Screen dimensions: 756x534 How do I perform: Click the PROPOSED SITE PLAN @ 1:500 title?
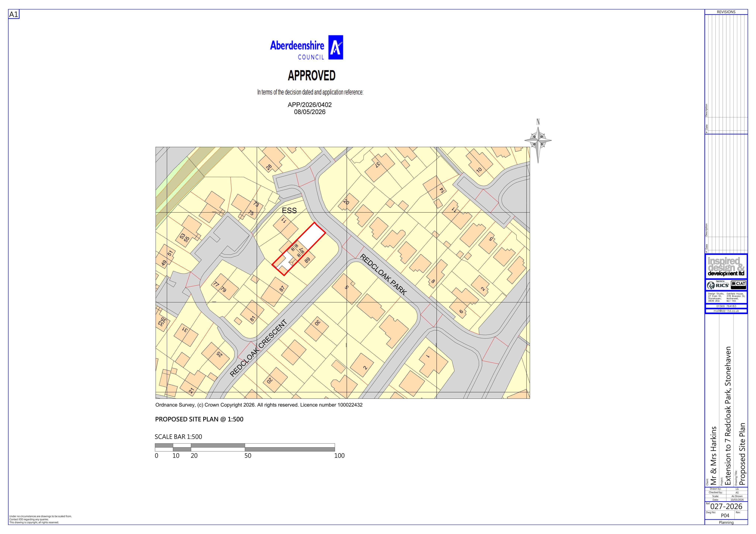[199, 419]
